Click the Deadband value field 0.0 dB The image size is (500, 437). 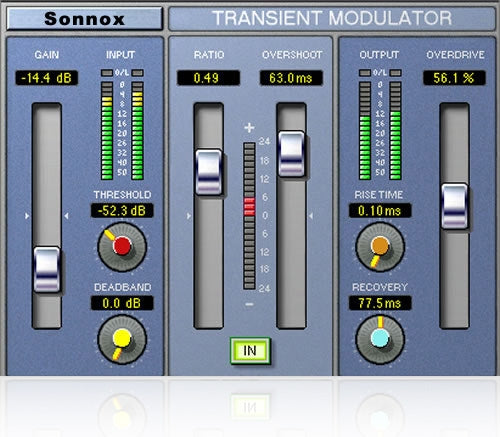click(x=122, y=303)
